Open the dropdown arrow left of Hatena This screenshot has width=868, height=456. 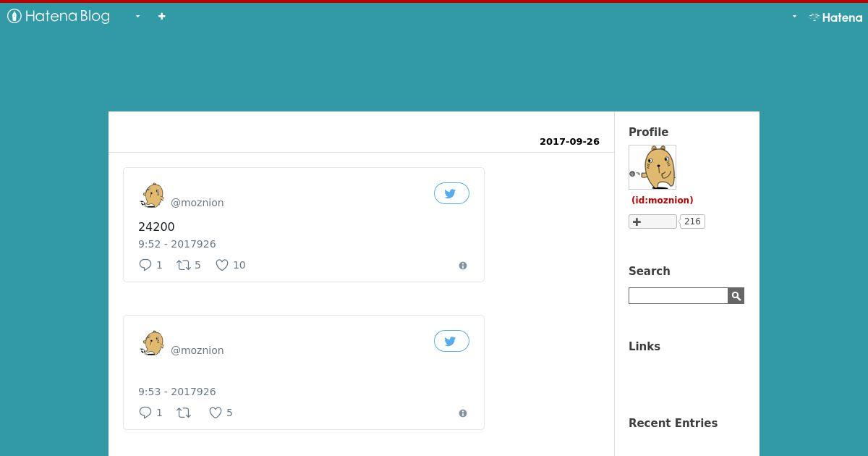click(794, 16)
